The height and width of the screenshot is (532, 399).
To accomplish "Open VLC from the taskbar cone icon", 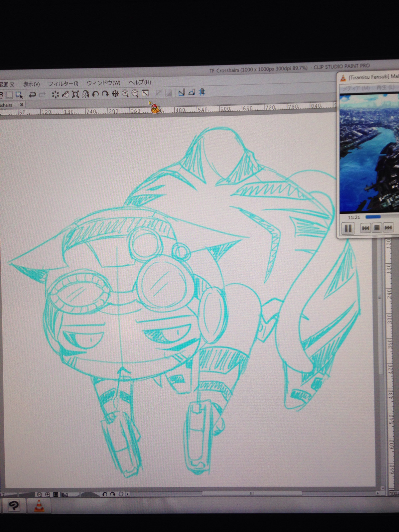I will click(39, 506).
